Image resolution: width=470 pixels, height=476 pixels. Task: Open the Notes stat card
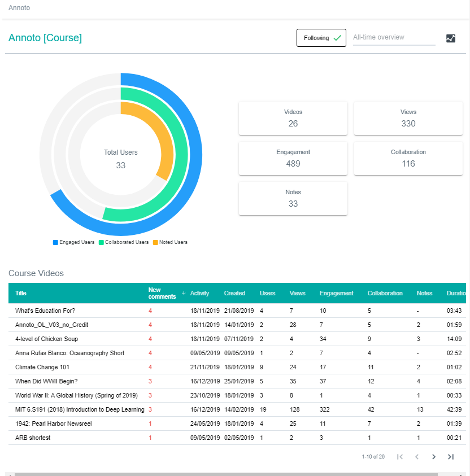(293, 198)
